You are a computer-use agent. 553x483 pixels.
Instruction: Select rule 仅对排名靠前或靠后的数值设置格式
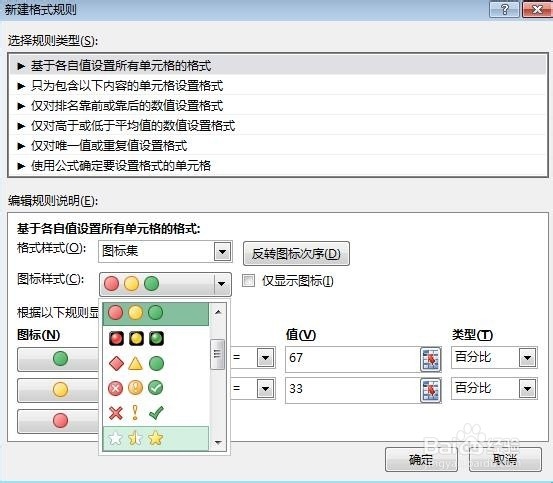278,105
